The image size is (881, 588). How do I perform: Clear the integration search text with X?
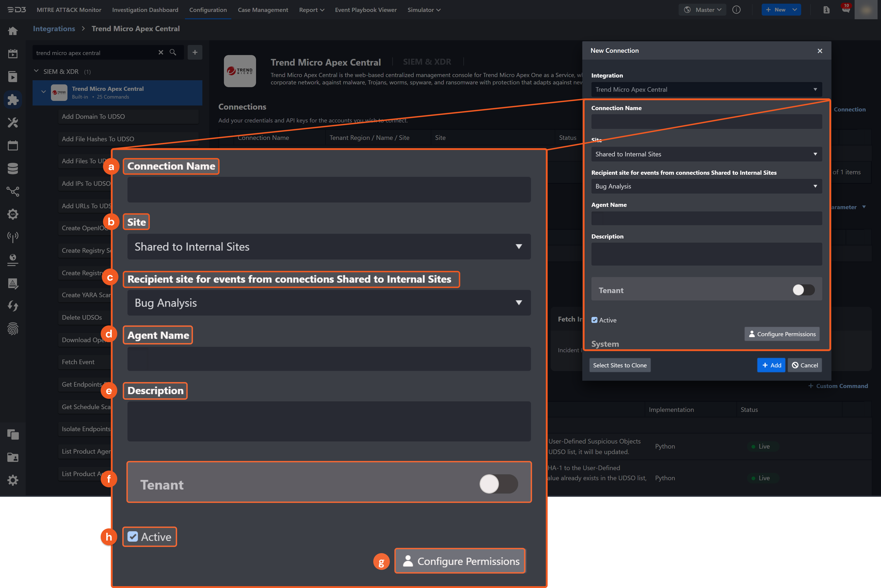(161, 53)
